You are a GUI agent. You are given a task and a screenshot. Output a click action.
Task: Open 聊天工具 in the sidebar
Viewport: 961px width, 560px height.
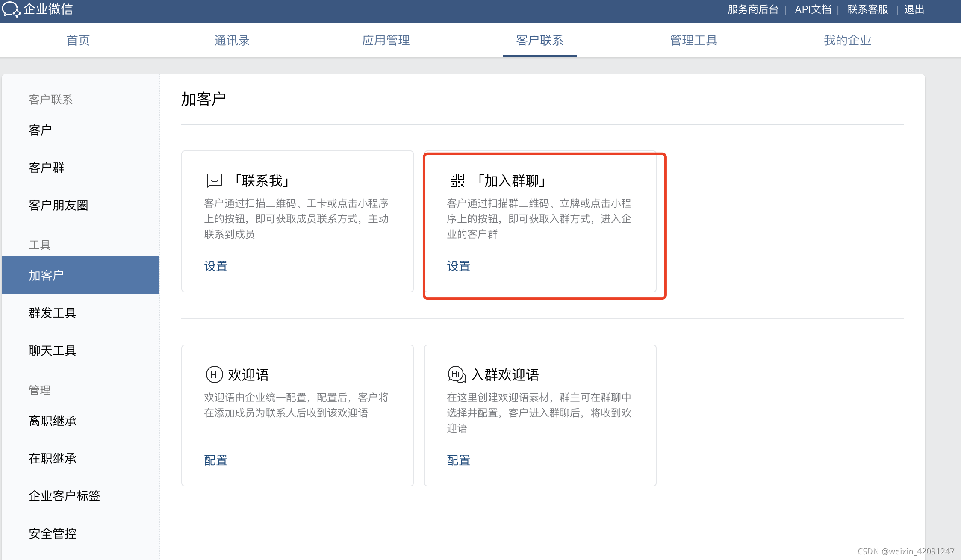coord(52,351)
